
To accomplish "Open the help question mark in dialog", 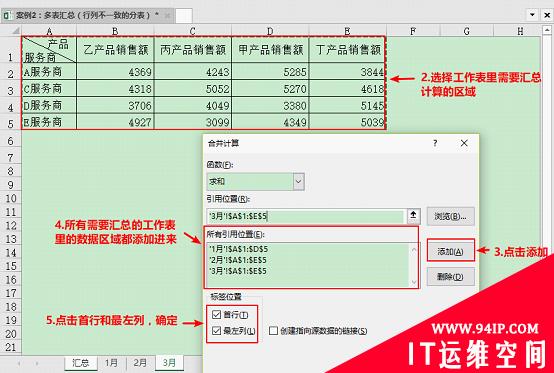I will pos(435,143).
